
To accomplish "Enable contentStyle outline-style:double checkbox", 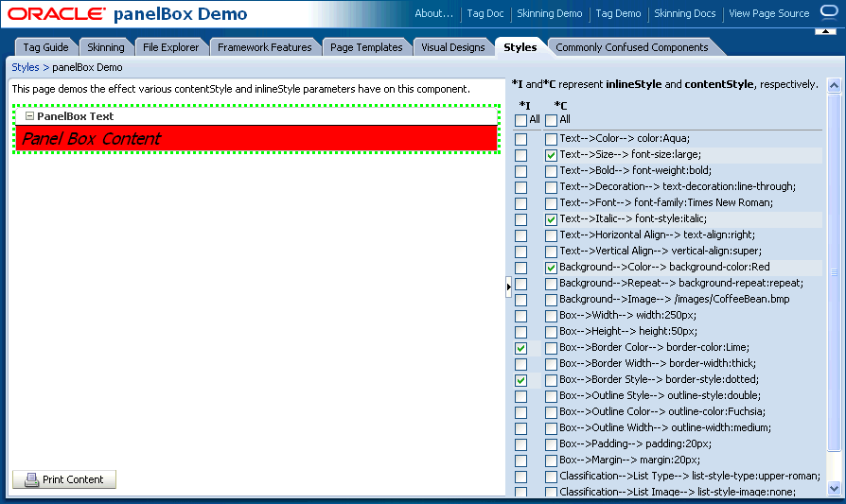I will pyautogui.click(x=551, y=396).
